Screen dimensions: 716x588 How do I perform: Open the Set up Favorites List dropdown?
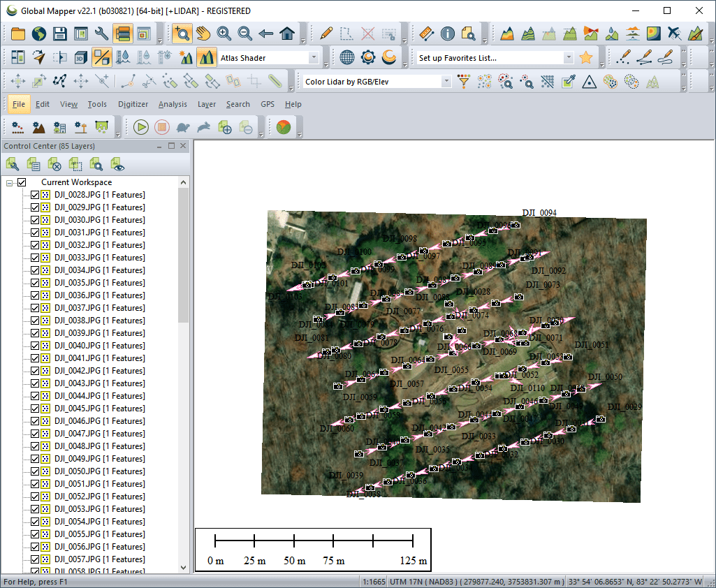[568, 58]
